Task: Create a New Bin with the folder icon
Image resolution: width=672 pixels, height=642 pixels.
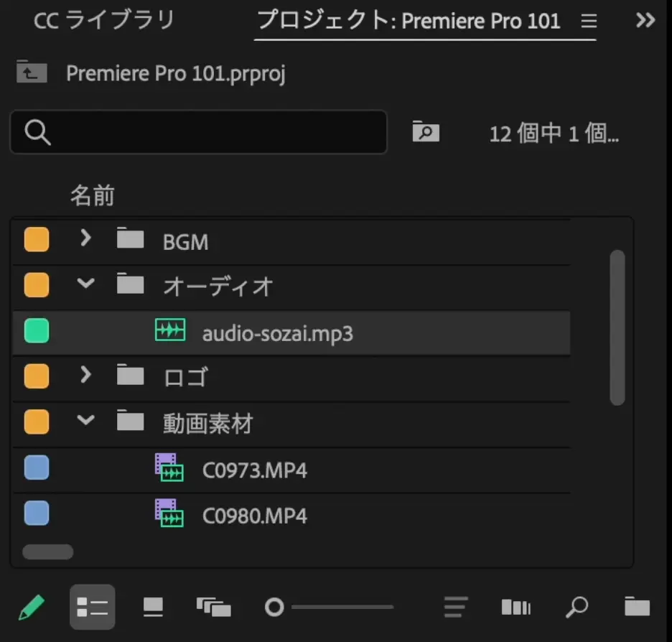Action: [636, 607]
